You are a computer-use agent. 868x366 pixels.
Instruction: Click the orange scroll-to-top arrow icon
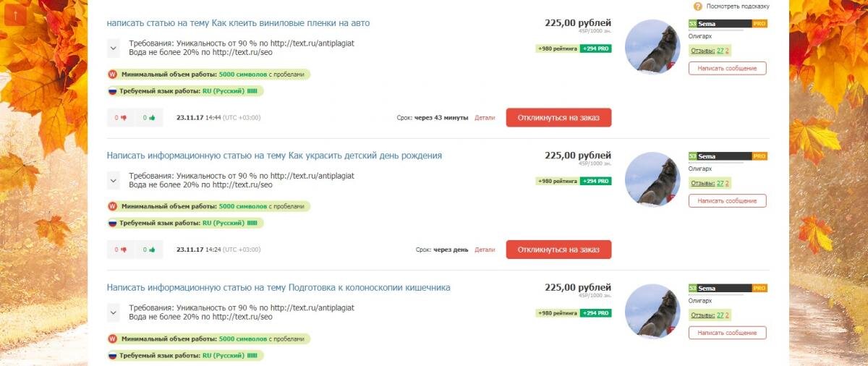[15, 15]
